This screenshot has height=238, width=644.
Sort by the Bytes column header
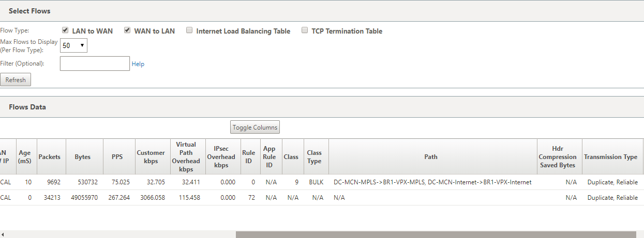coord(83,157)
